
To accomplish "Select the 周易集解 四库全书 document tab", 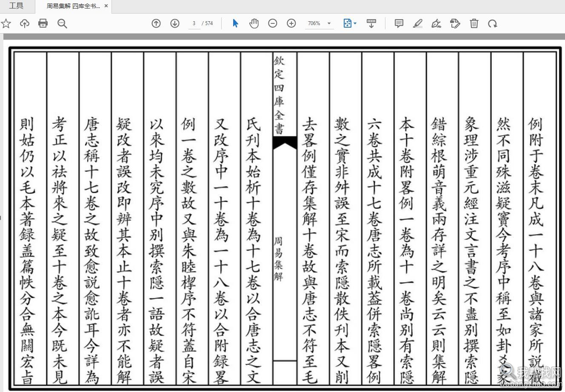I will click(x=73, y=6).
